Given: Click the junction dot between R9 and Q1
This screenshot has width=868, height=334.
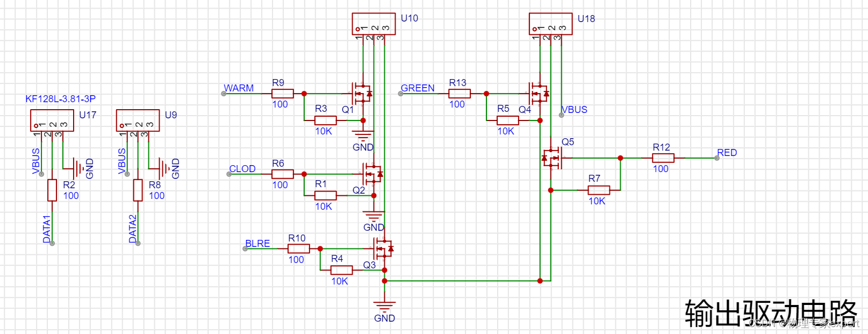Looking at the screenshot, I should click(304, 94).
